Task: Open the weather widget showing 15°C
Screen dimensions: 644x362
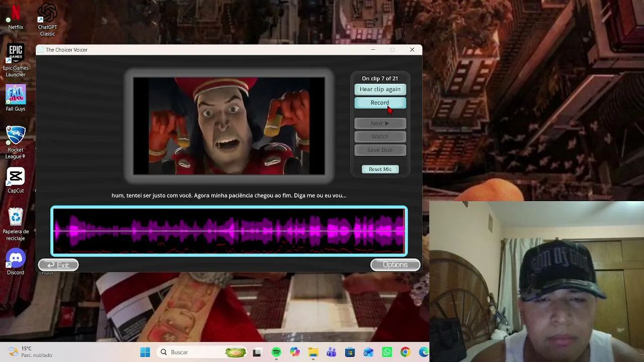Action: coord(30,352)
